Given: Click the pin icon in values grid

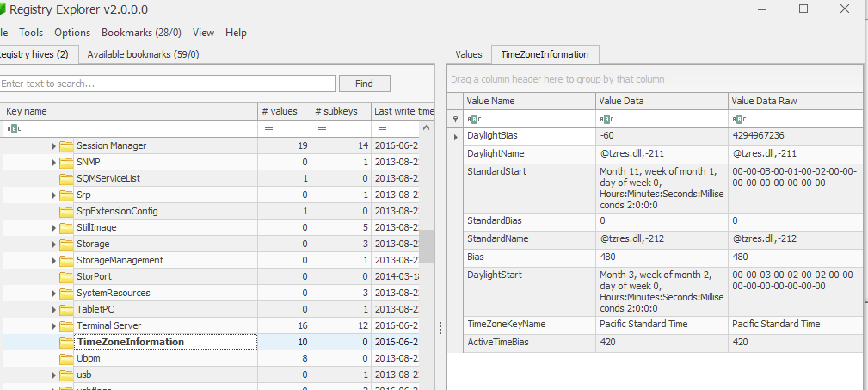Looking at the screenshot, I should tap(455, 119).
